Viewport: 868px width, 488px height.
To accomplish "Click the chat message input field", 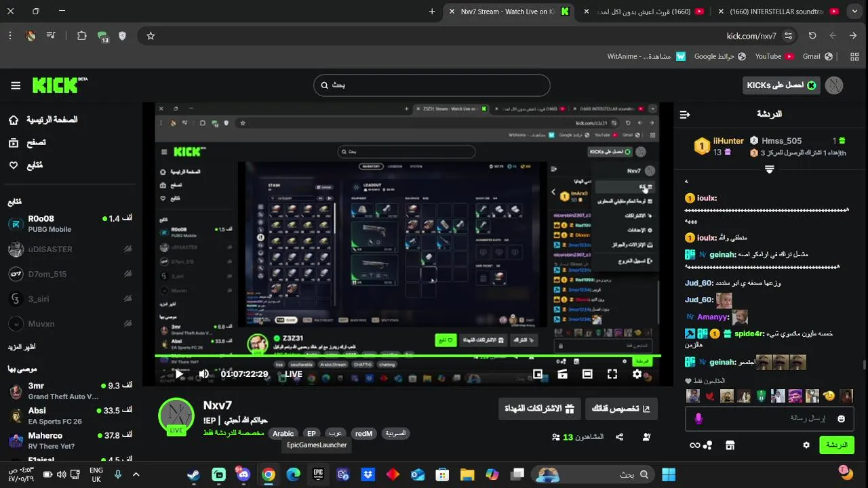I will 770,419.
